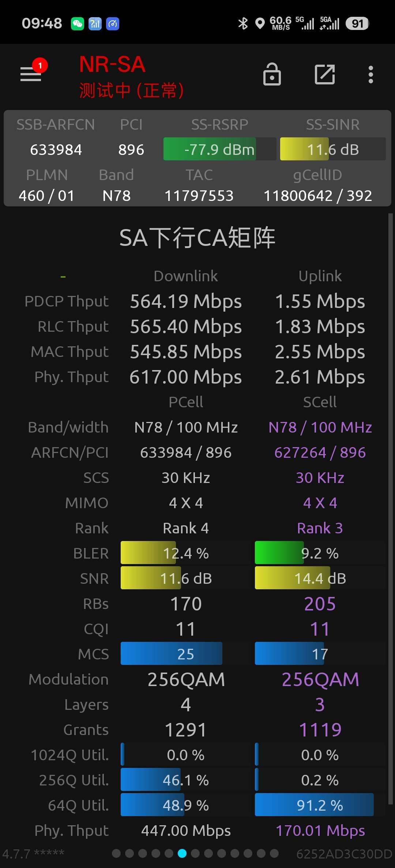
Task: Open the share/export icon
Action: click(325, 75)
